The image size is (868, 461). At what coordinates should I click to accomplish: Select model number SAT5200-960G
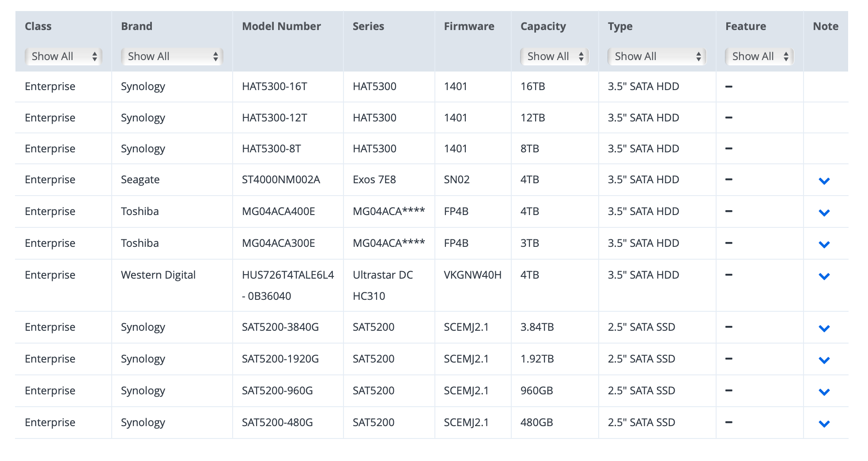click(x=277, y=390)
